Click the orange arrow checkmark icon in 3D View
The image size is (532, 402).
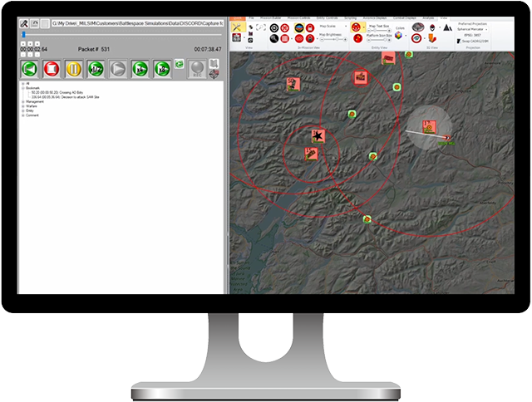coord(432,38)
